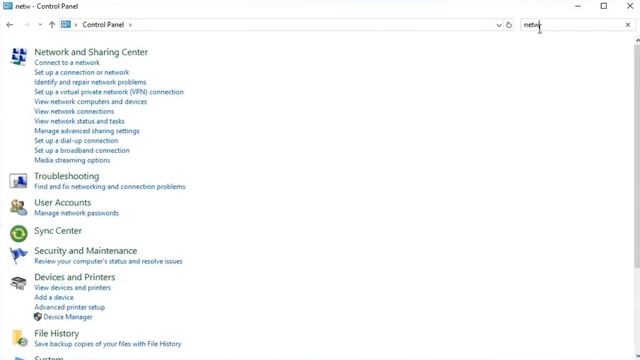Launch the green Sync Center icon

18,233
